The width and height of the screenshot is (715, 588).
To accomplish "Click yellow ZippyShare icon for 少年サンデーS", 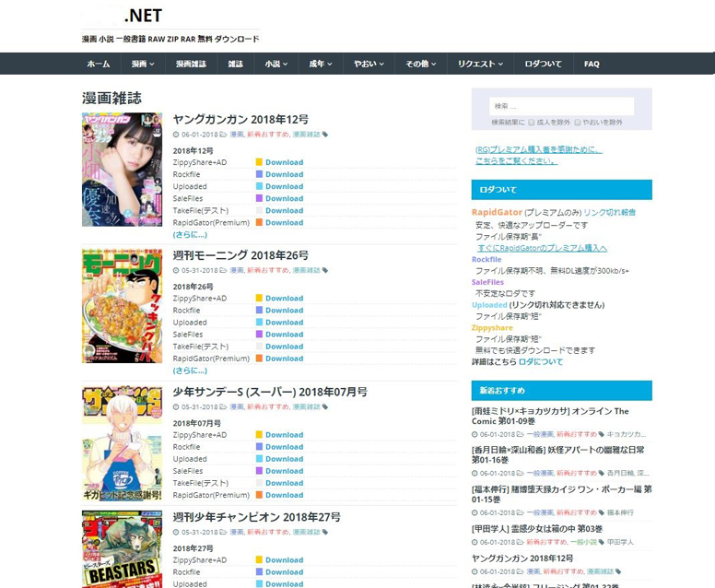I will coord(259,435).
